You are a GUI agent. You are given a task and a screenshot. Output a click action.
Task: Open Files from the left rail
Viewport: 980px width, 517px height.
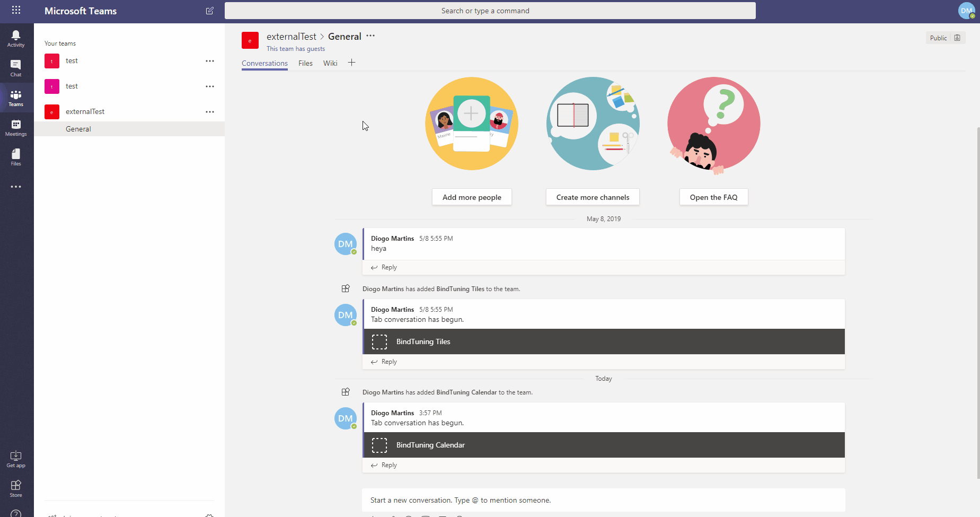pyautogui.click(x=16, y=157)
